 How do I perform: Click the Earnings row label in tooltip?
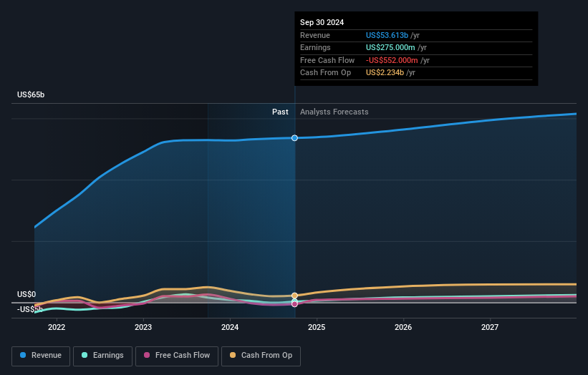[x=315, y=47]
